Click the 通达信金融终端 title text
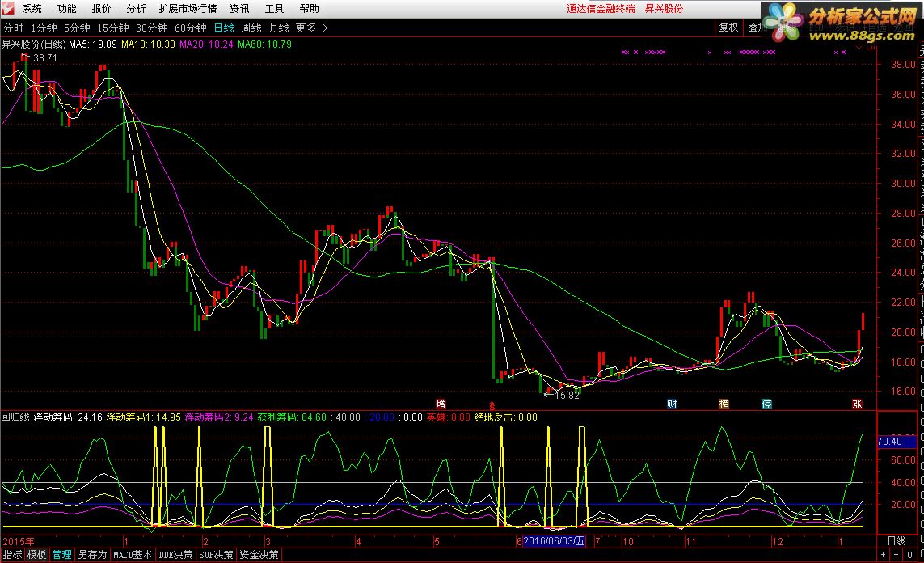 (601, 9)
